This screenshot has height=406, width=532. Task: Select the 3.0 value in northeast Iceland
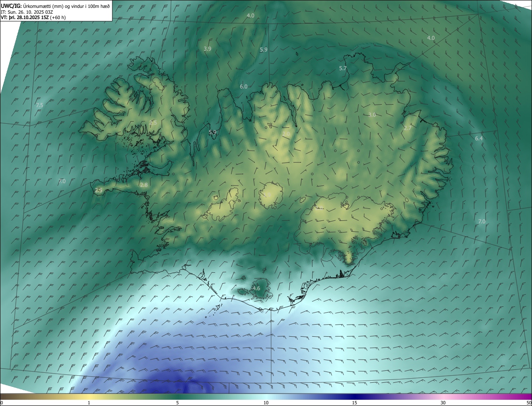point(372,115)
